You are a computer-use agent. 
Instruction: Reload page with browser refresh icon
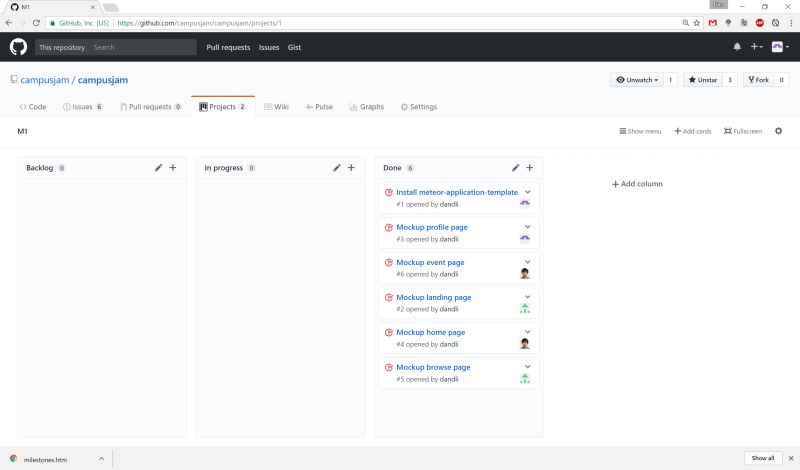click(x=36, y=23)
